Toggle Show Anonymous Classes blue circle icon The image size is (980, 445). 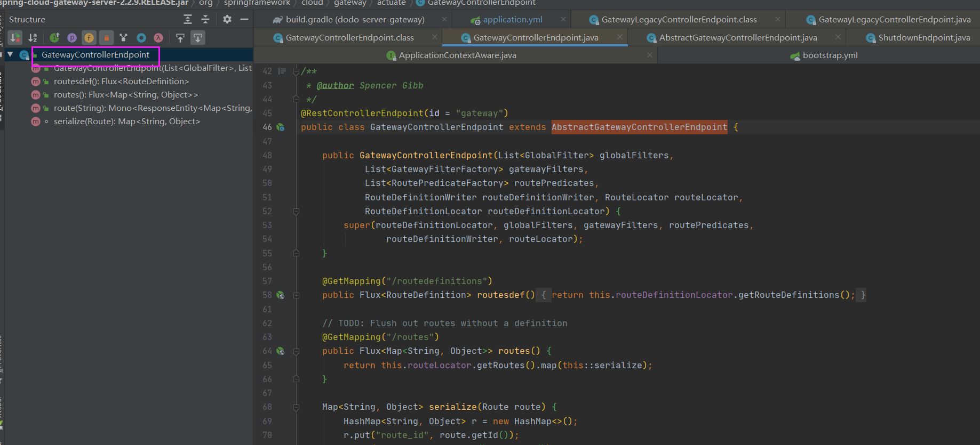click(141, 38)
